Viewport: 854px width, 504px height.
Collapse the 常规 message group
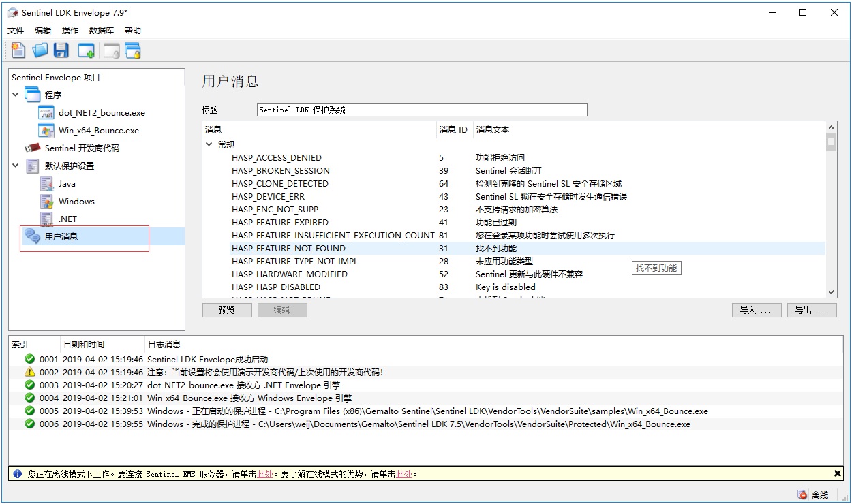coord(209,144)
